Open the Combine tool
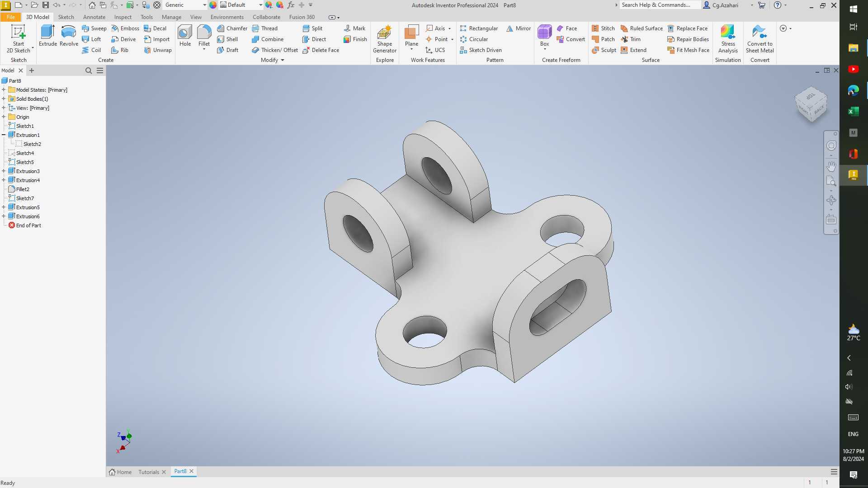This screenshot has width=868, height=488. [268, 39]
